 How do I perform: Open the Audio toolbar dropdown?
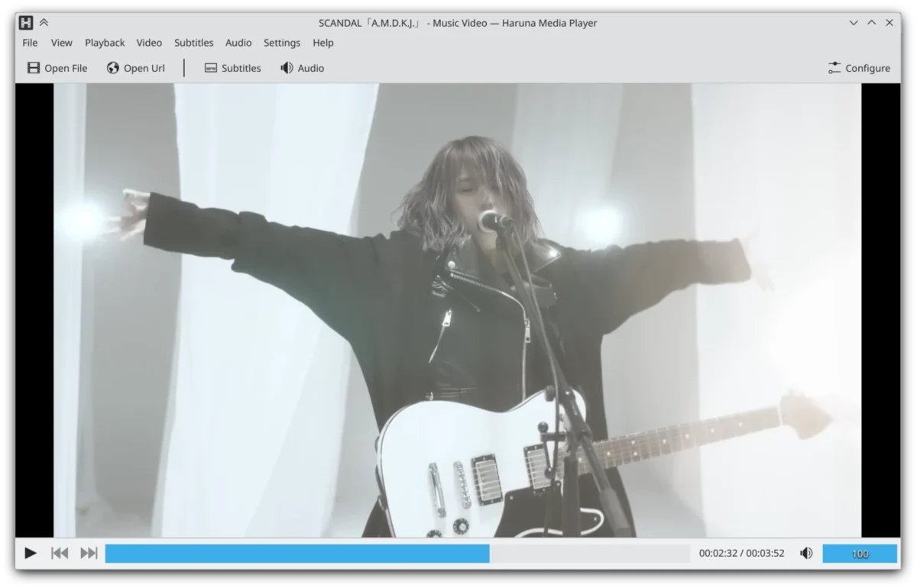point(303,68)
